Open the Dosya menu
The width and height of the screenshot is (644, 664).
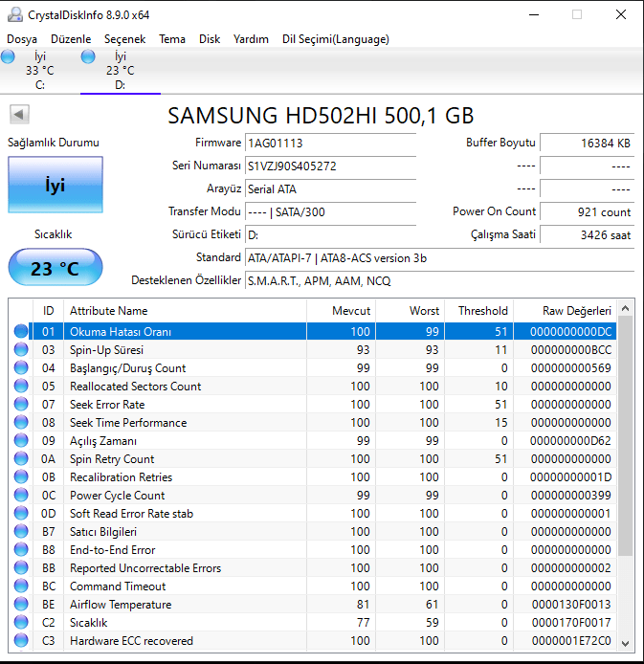[22, 39]
